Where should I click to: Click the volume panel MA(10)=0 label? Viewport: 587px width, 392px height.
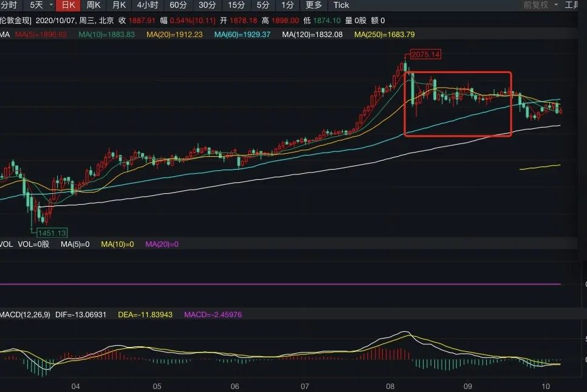(117, 244)
